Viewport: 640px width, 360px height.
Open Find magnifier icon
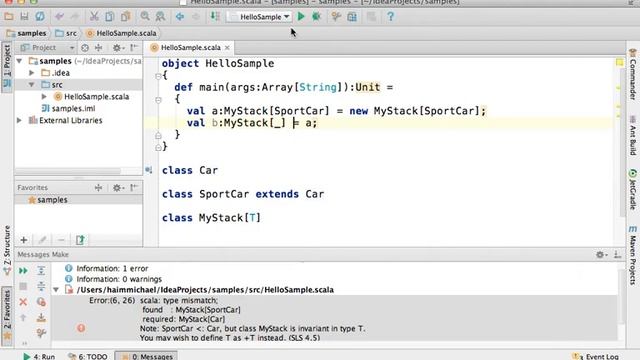coord(145,17)
